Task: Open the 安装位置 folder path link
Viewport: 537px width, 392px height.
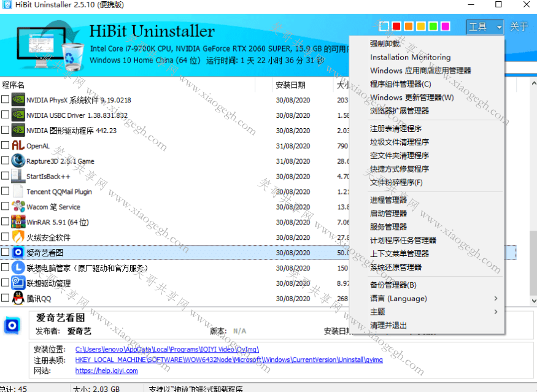Action: pos(167,349)
